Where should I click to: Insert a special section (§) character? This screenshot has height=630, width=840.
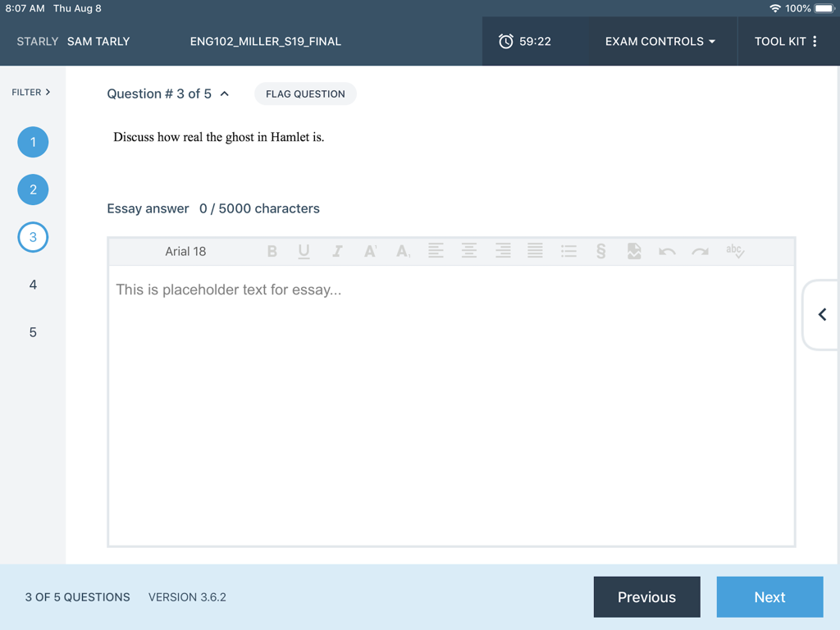[x=601, y=251]
